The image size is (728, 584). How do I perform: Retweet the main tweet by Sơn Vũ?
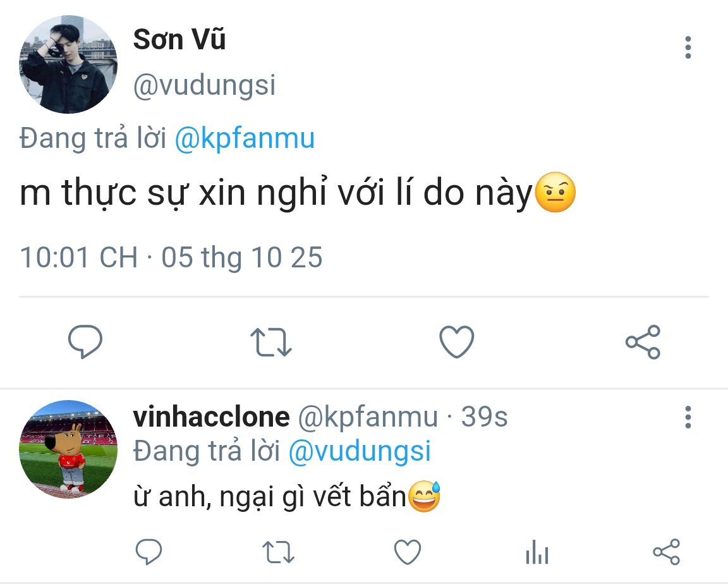[x=271, y=342]
